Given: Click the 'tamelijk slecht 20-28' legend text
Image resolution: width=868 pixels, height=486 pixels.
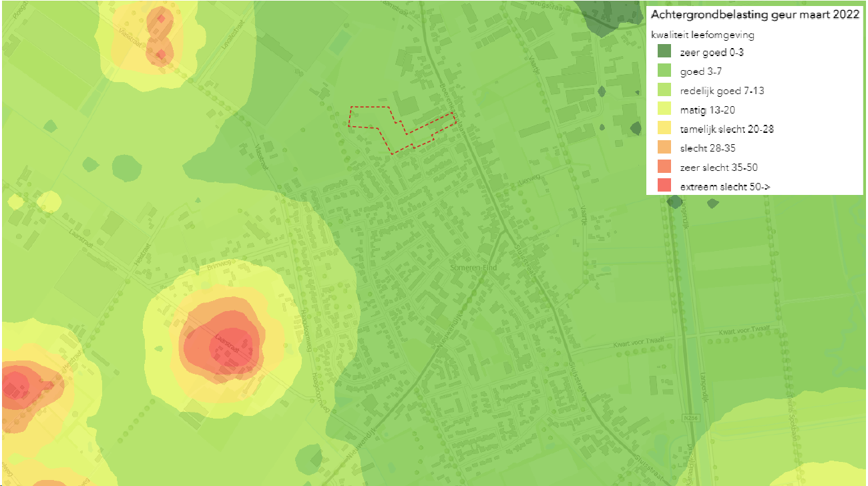Looking at the screenshot, I should [x=726, y=129].
